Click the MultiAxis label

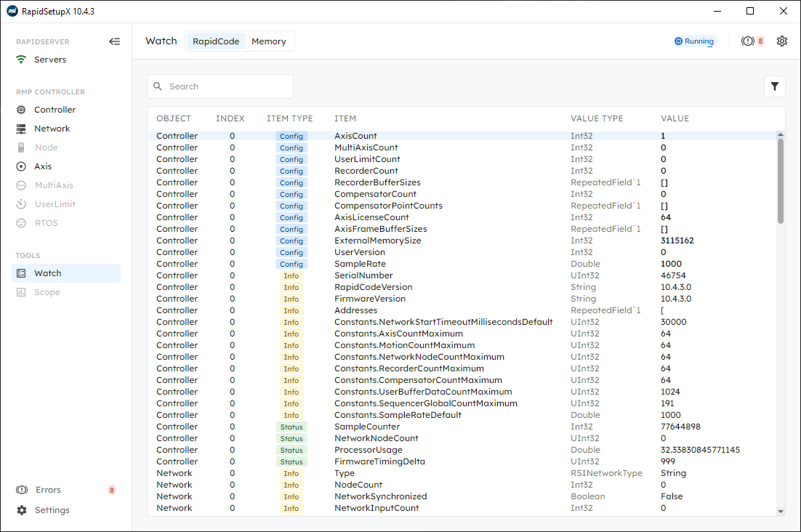tap(54, 185)
